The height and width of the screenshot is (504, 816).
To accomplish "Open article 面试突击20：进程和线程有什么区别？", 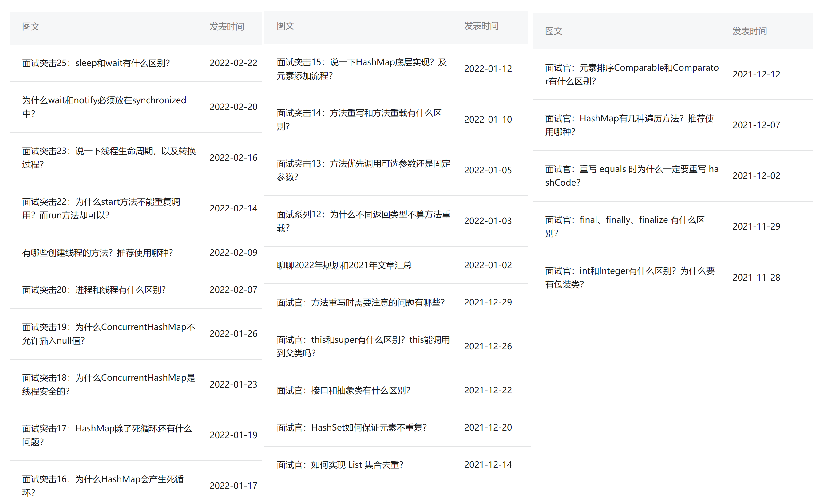I will (x=94, y=290).
